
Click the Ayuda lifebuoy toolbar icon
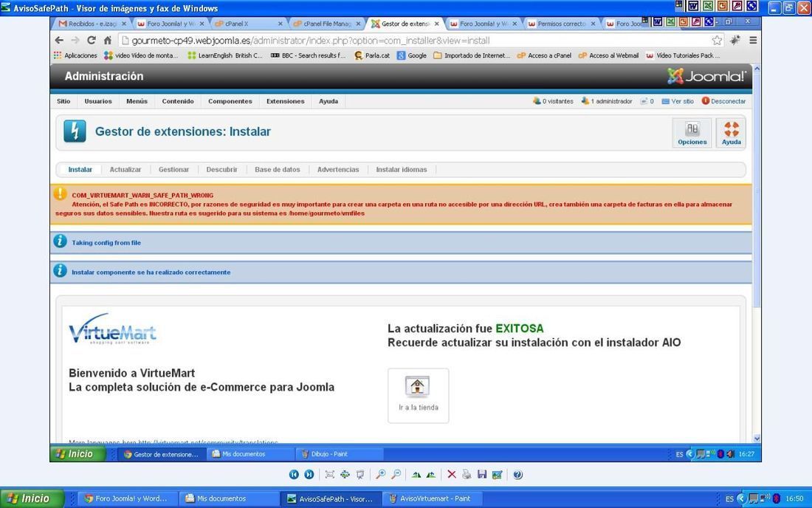click(732, 133)
